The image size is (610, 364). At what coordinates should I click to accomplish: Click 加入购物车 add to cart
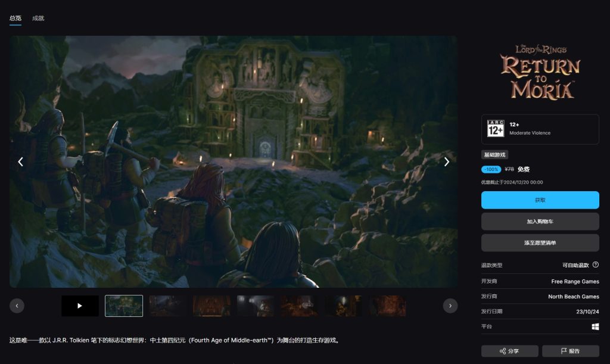540,221
